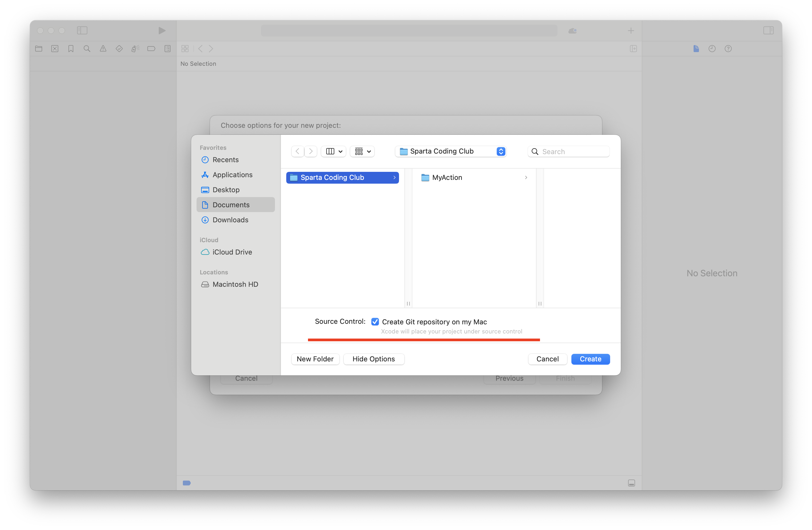Click the Xcode Run play button

(162, 31)
